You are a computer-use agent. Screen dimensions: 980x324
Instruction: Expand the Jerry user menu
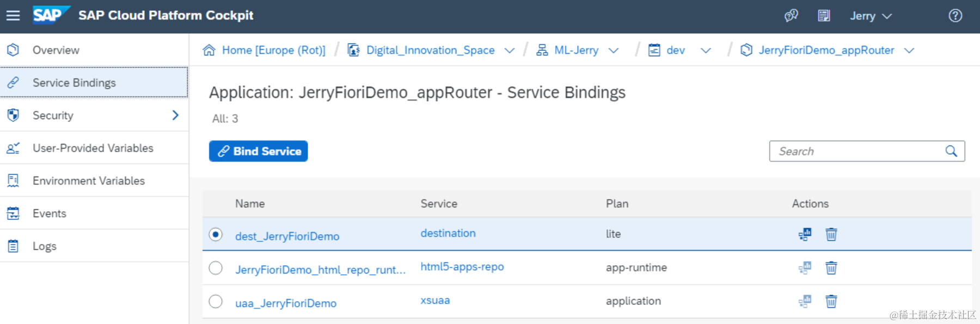click(871, 16)
